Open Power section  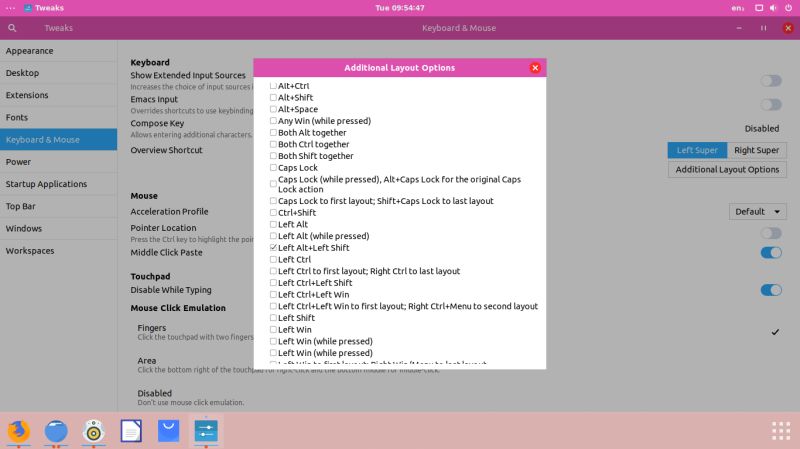pos(58,162)
